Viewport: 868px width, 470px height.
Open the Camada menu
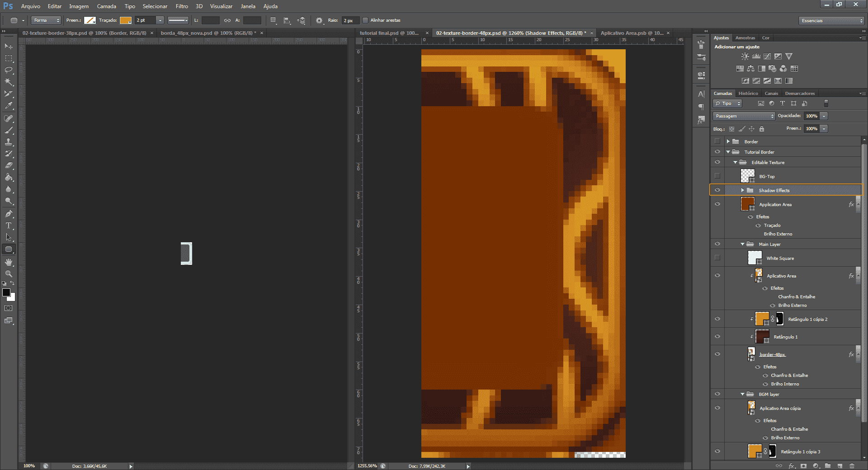(107, 6)
